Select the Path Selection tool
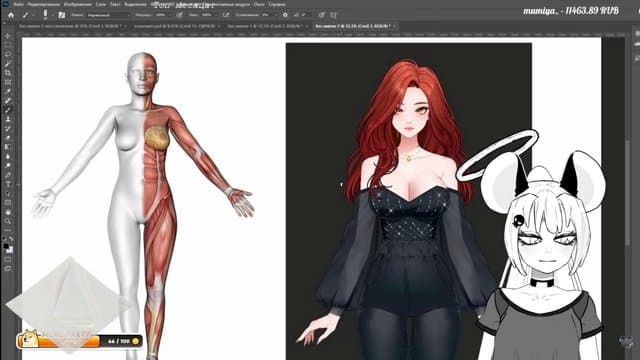Image resolution: width=640 pixels, height=360 pixels. coord(8,193)
